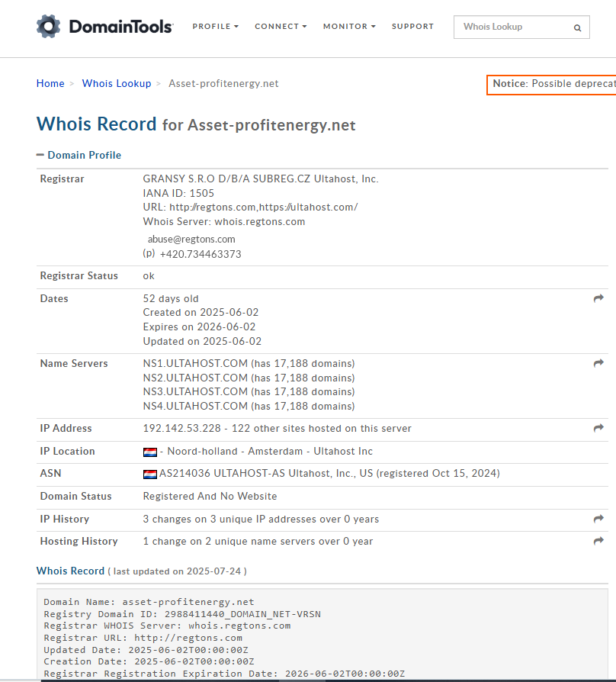The image size is (616, 682).
Task: Click the '52 days old' text
Action: click(171, 299)
